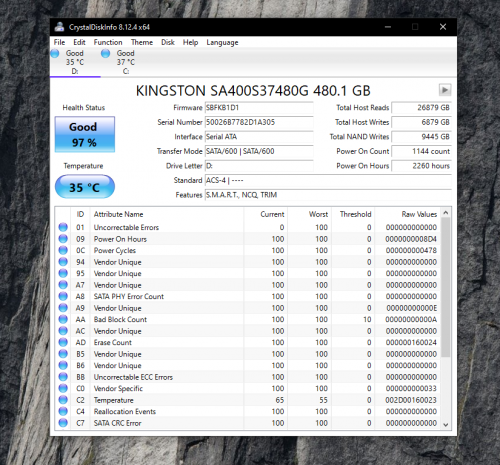This screenshot has height=465, width=500.
Task: Select the C: drive tab
Action: click(126, 62)
